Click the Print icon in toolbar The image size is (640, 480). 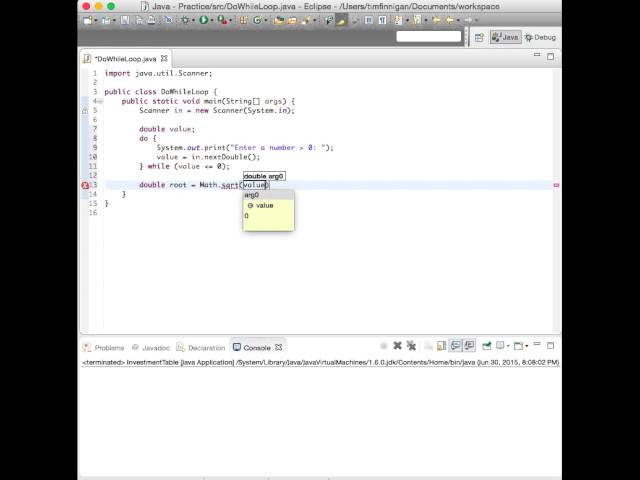[151, 20]
